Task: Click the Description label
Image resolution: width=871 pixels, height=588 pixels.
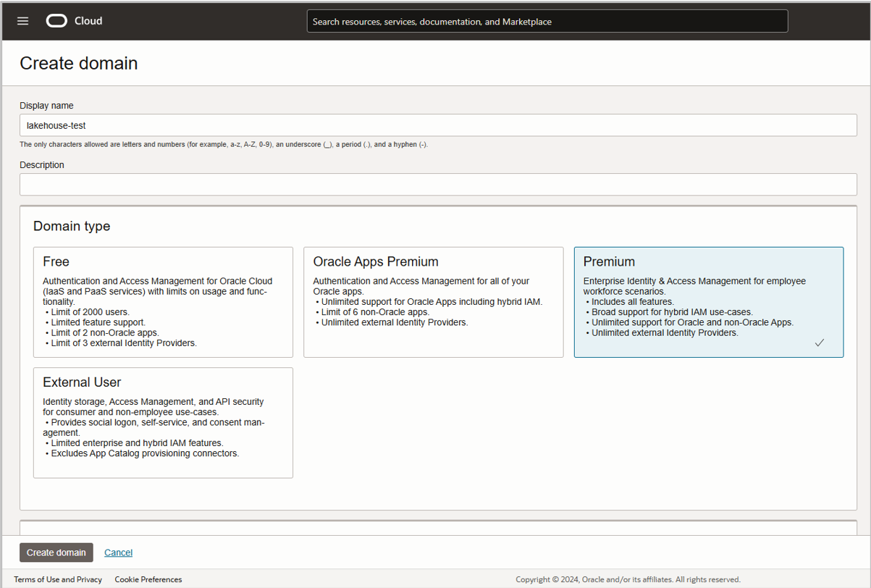Action: tap(42, 165)
